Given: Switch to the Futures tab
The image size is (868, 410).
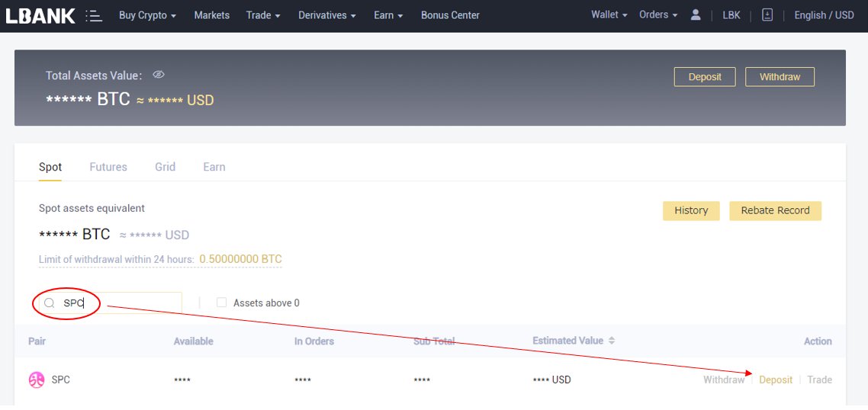Looking at the screenshot, I should pyautogui.click(x=108, y=167).
